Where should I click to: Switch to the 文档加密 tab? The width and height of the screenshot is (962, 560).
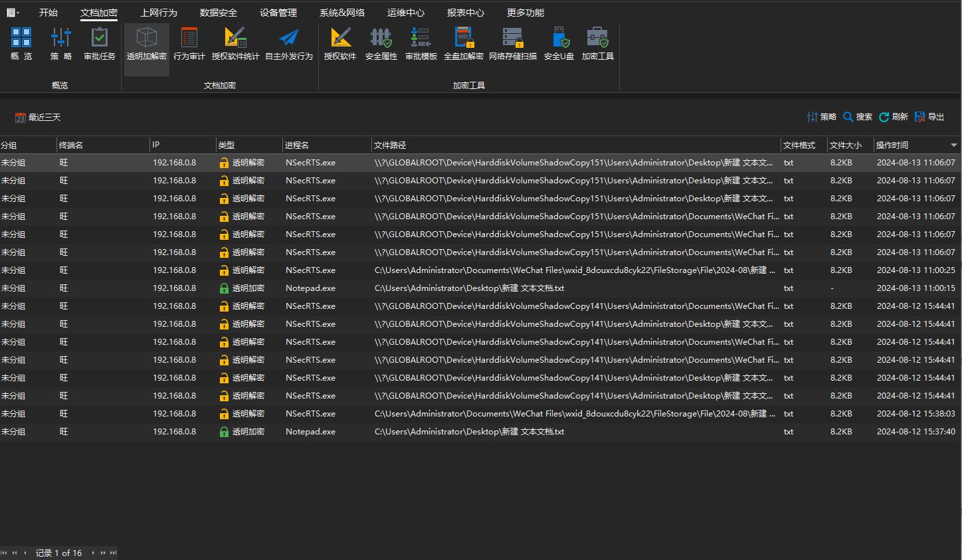[x=99, y=13]
